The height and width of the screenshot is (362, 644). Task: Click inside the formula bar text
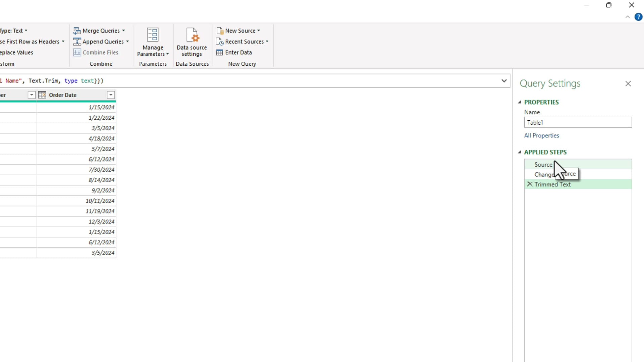click(52, 81)
